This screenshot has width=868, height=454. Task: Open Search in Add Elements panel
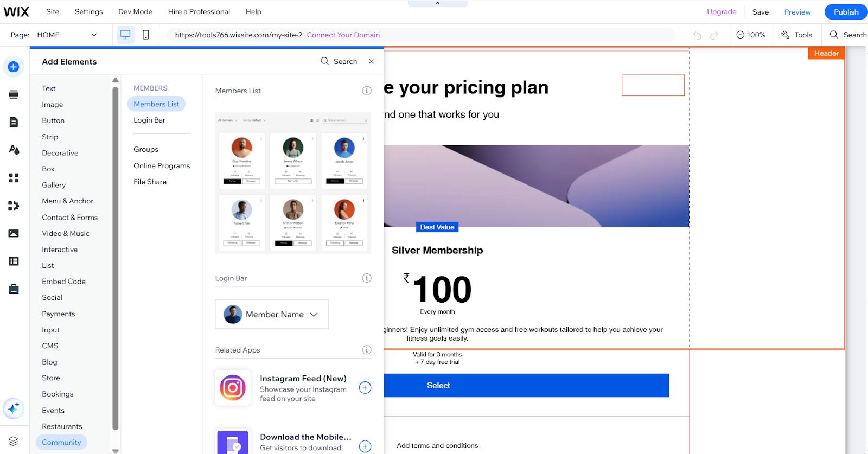pos(339,61)
